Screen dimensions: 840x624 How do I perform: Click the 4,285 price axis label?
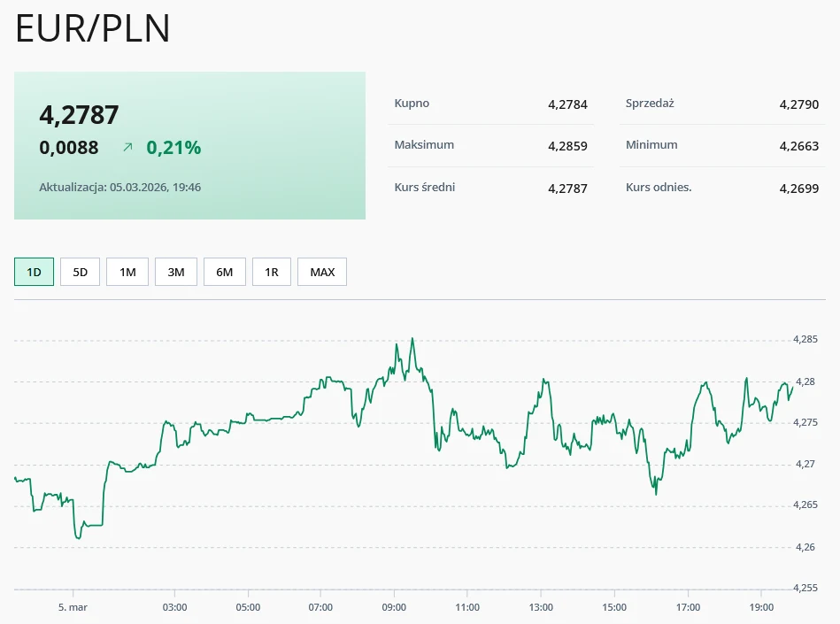[x=805, y=339]
